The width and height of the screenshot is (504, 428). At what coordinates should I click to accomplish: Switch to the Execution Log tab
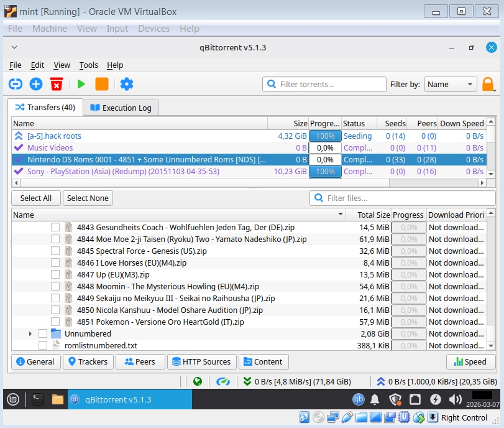[121, 108]
